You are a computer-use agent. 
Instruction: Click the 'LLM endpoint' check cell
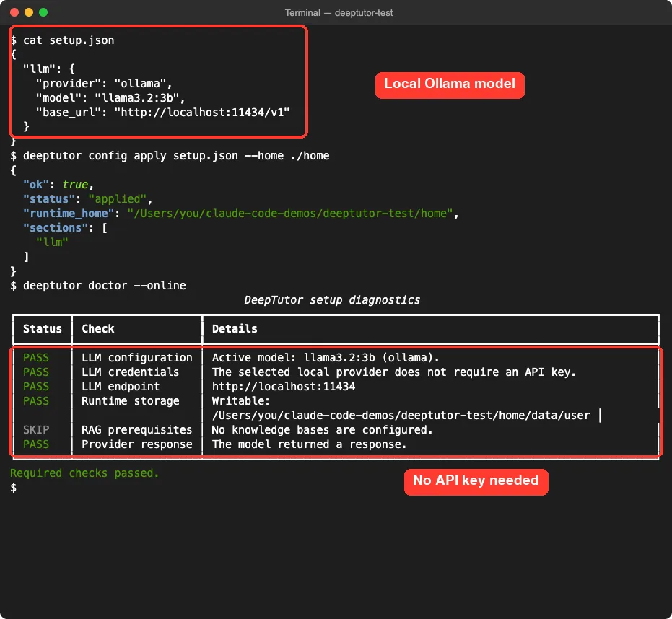(x=121, y=387)
